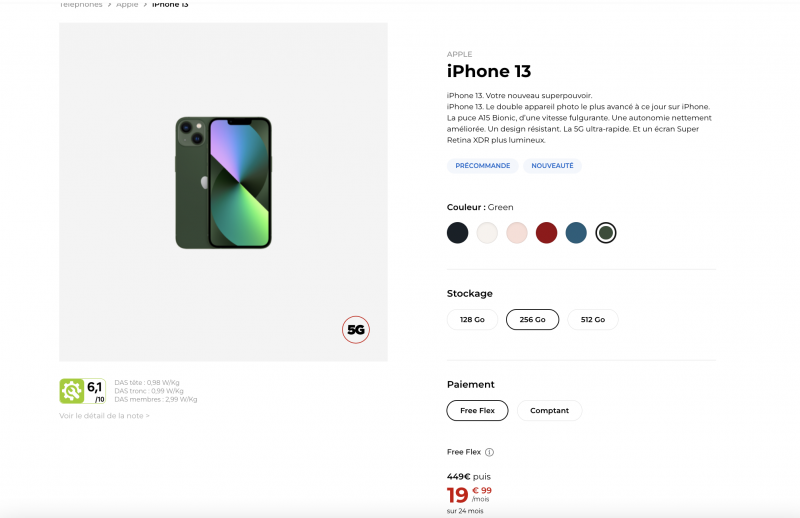
Task: Select the 256 Go storage option
Action: pos(532,320)
